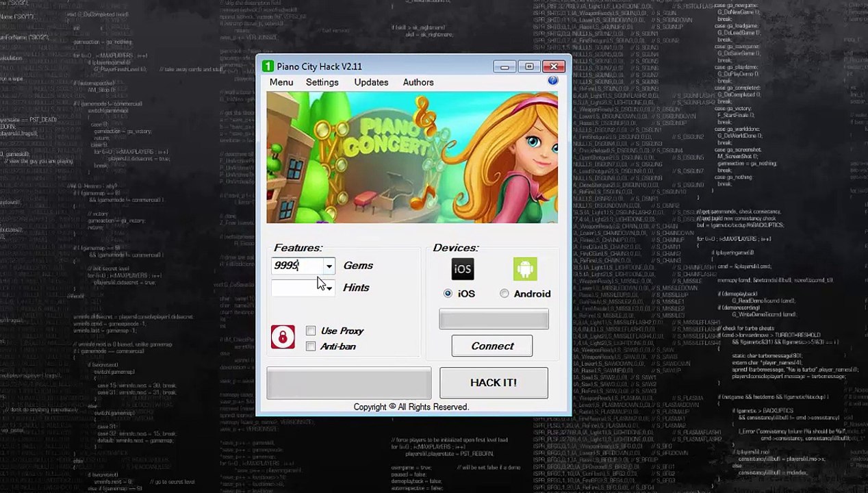
Task: Minimize the Piano City Hack window
Action: pyautogui.click(x=505, y=66)
